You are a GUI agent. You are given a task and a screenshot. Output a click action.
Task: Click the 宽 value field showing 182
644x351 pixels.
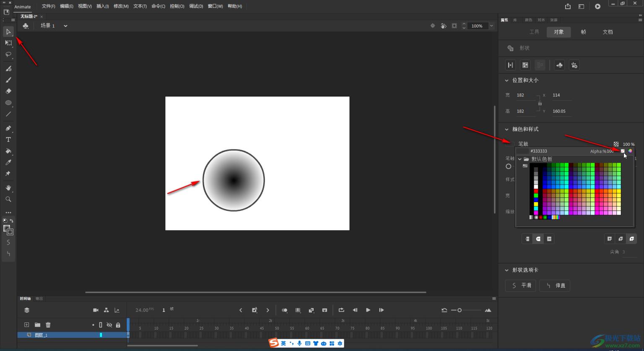click(525, 95)
